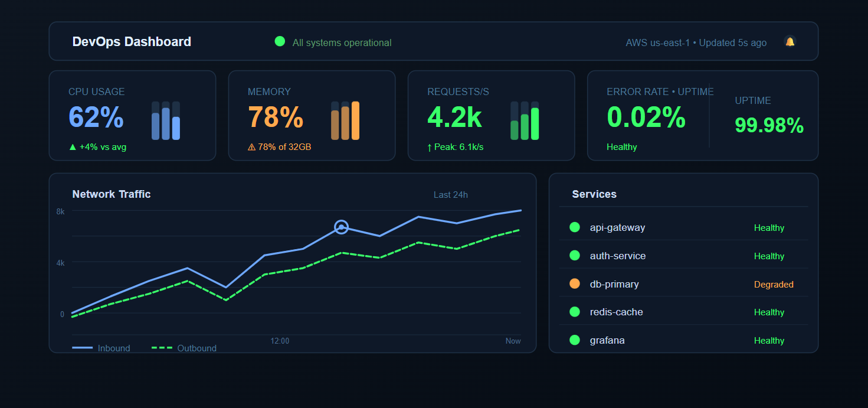Screen dimensions: 868x408
Task: Click the green system status dot in header
Action: pos(280,41)
